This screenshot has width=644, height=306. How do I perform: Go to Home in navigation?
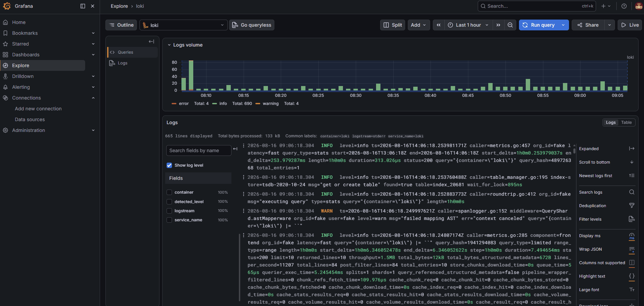[x=19, y=22]
